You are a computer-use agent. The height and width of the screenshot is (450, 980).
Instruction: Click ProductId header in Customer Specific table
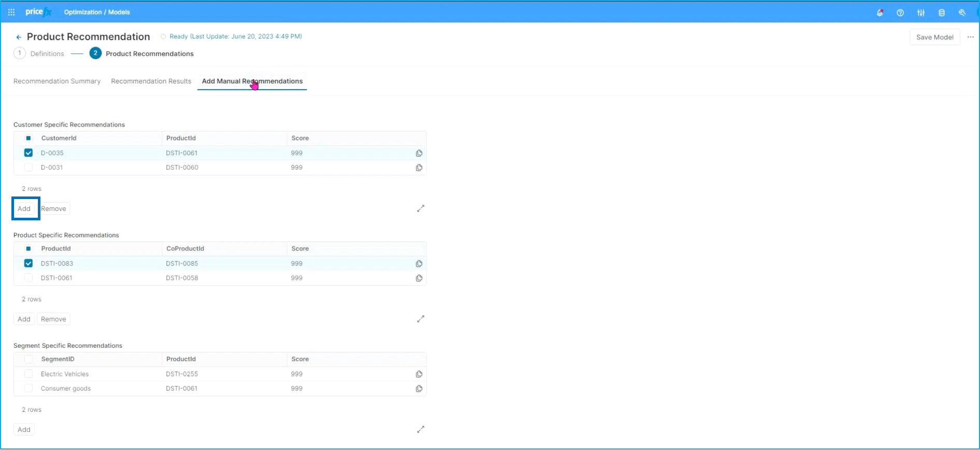pos(181,138)
